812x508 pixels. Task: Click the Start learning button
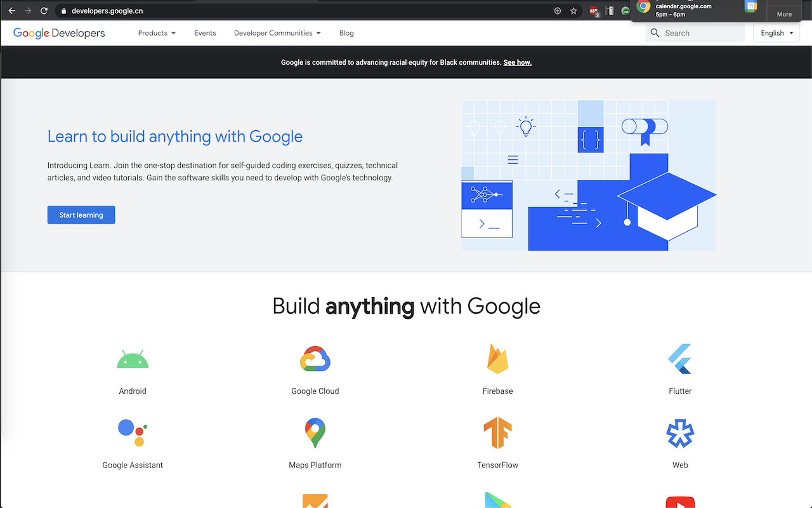(81, 215)
